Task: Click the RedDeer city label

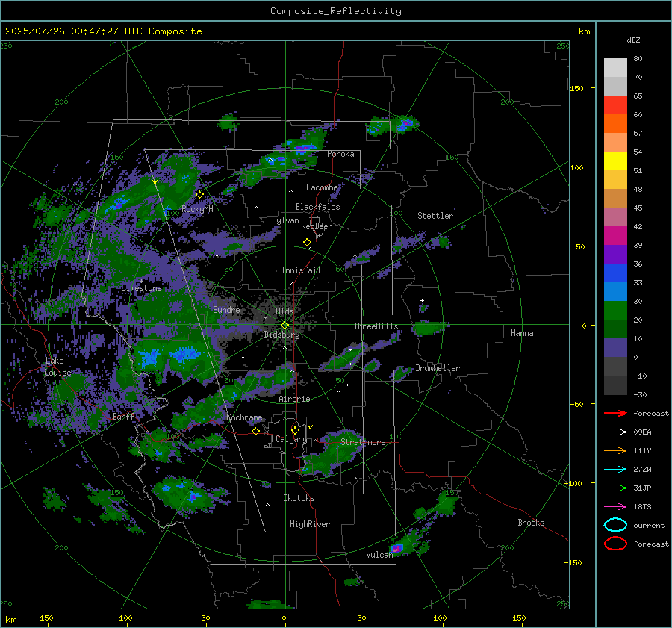Action: click(x=317, y=226)
